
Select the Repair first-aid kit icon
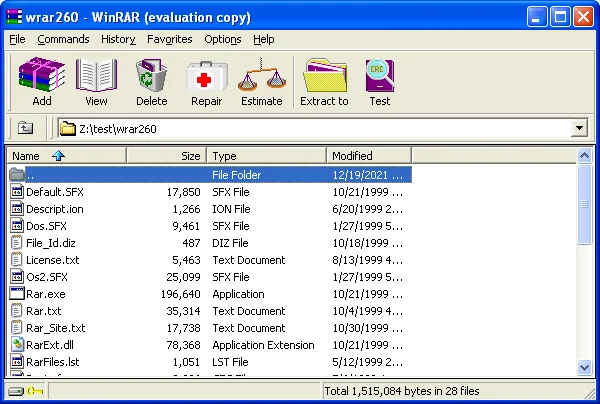click(x=207, y=76)
